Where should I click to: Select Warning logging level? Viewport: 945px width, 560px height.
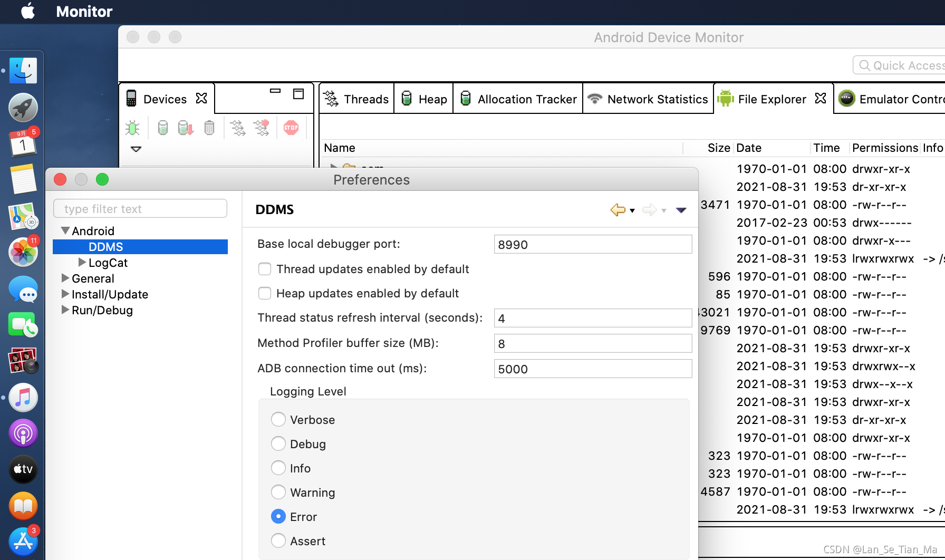click(x=278, y=493)
